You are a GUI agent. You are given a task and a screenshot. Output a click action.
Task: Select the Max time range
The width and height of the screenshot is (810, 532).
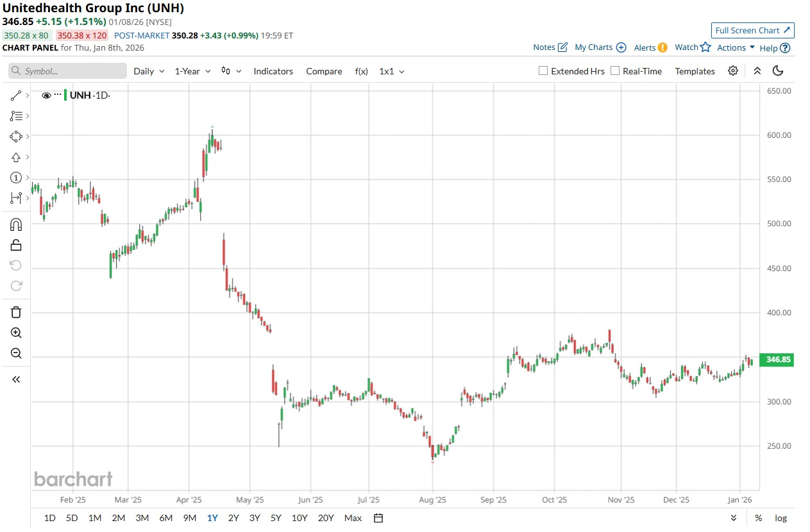[353, 518]
